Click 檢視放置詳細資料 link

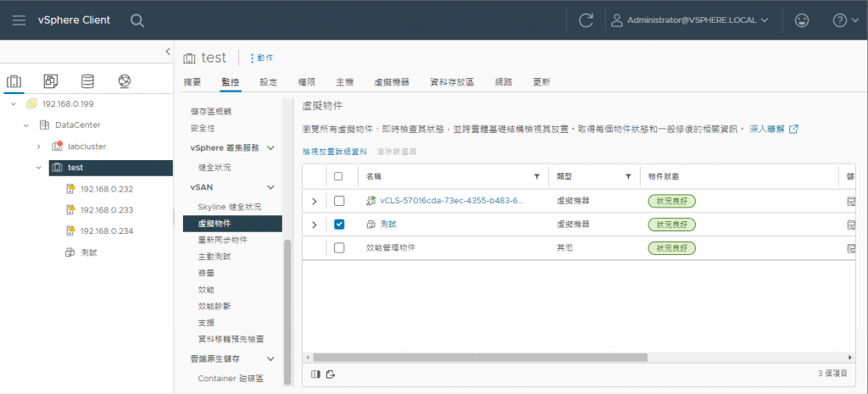coord(335,151)
